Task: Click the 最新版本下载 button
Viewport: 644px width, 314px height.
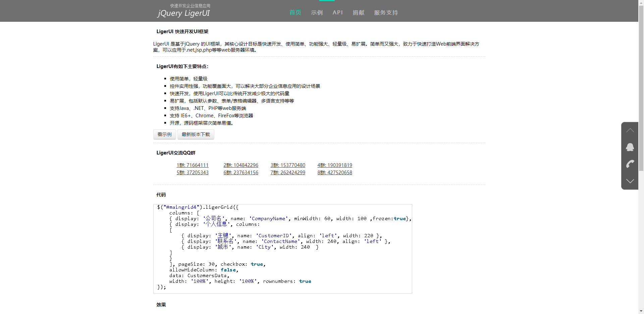Action: pyautogui.click(x=196, y=134)
